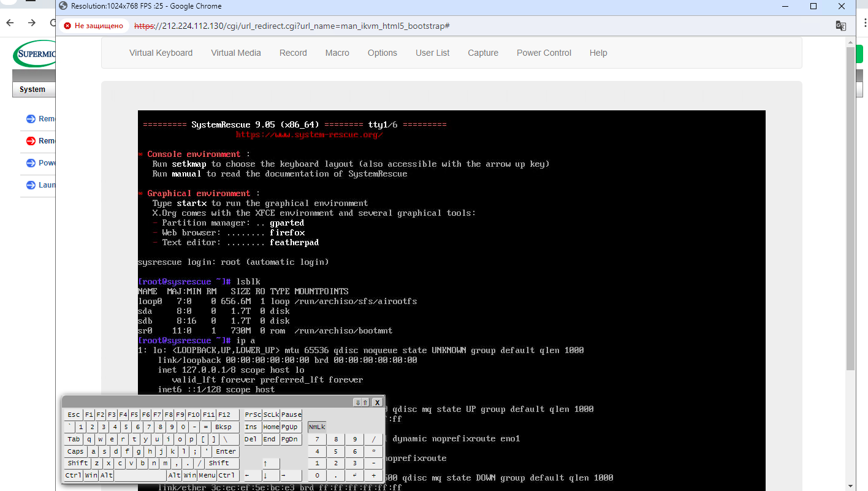The image size is (868, 491).
Task: Tap the right arrow key on virtual keyboard
Action: [291, 476]
